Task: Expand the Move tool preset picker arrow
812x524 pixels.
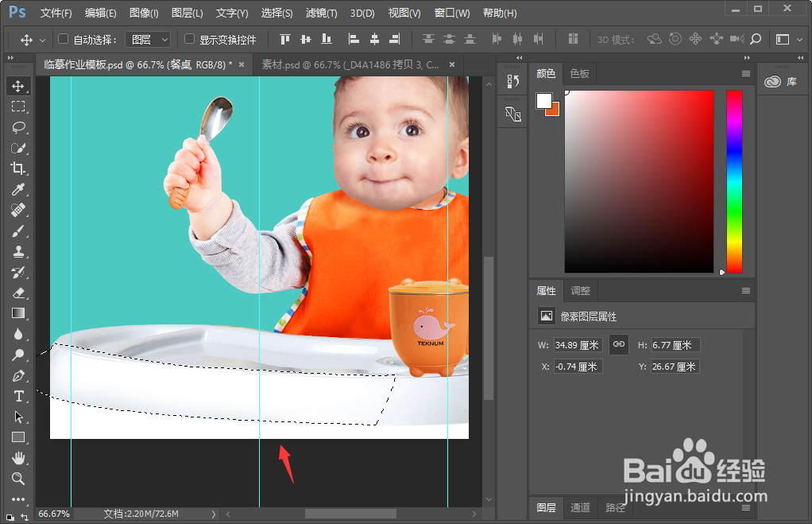Action: (42, 40)
